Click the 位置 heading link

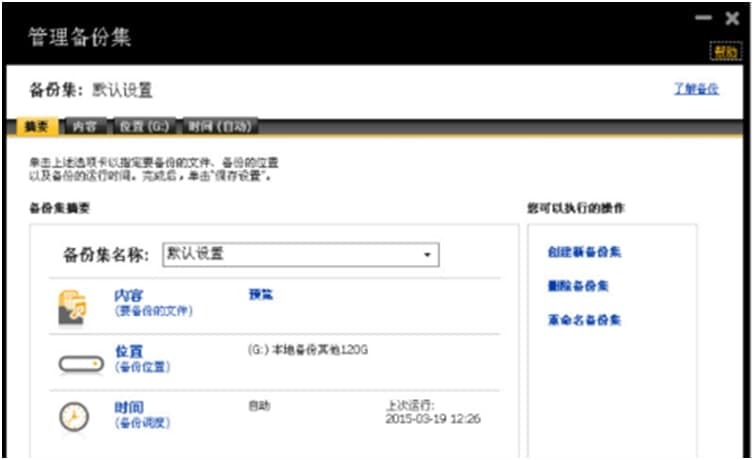coord(129,351)
